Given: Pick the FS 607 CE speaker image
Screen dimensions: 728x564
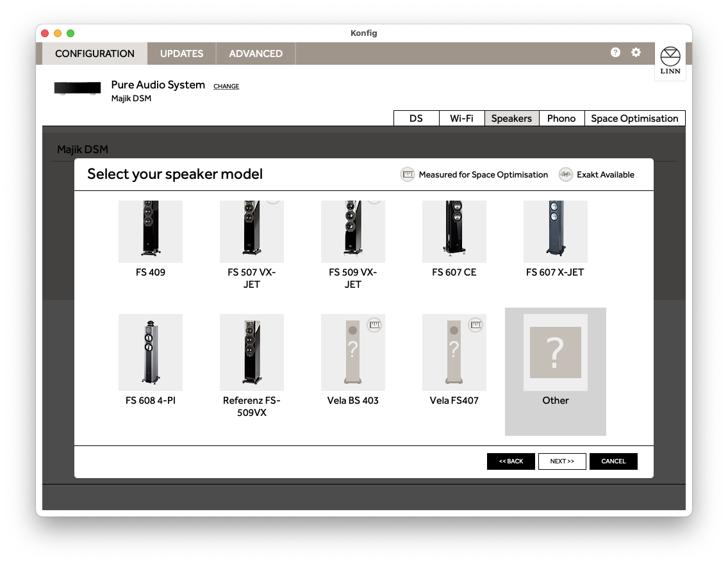Looking at the screenshot, I should click(454, 231).
